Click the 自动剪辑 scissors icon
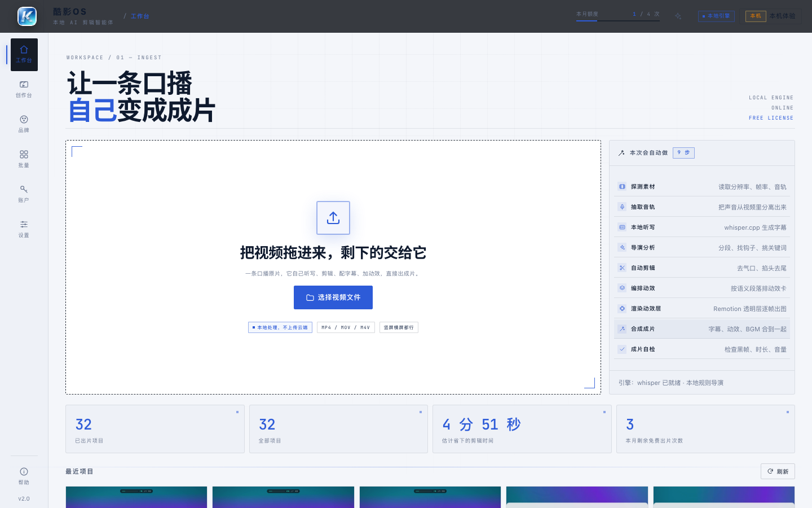The height and width of the screenshot is (508, 812). [x=622, y=268]
